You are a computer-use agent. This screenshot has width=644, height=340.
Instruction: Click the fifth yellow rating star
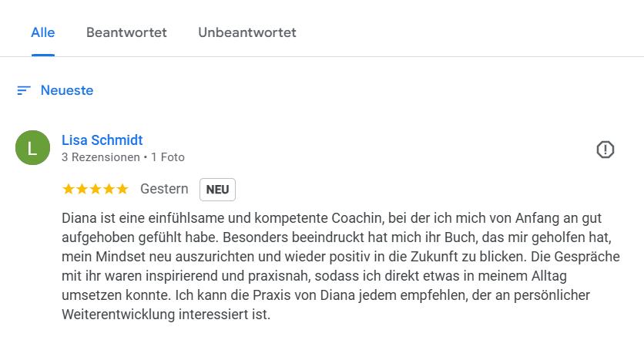[x=122, y=189]
